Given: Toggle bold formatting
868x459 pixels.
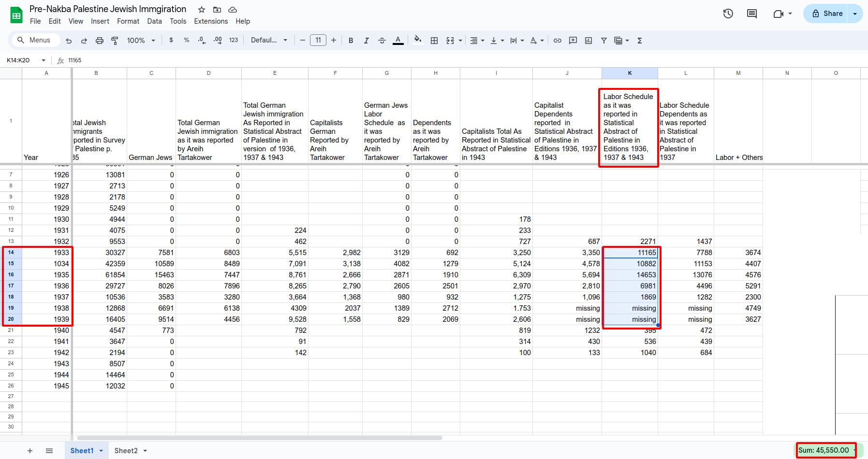Looking at the screenshot, I should click(351, 41).
